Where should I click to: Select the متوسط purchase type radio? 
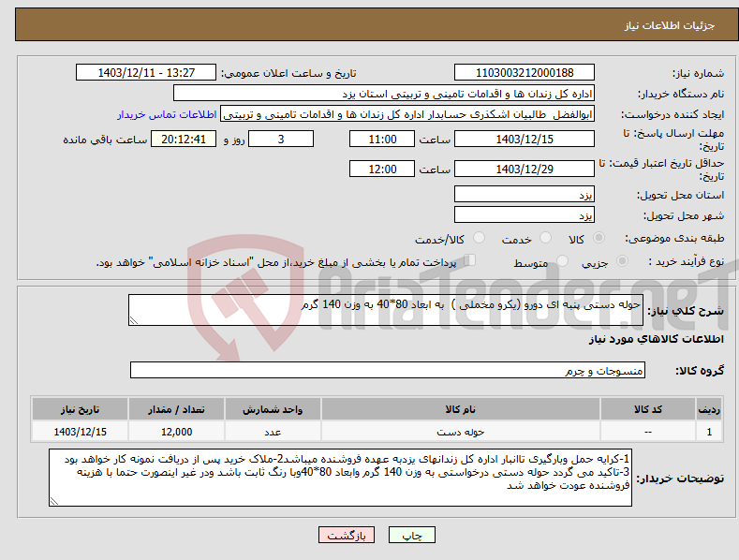pos(562,261)
